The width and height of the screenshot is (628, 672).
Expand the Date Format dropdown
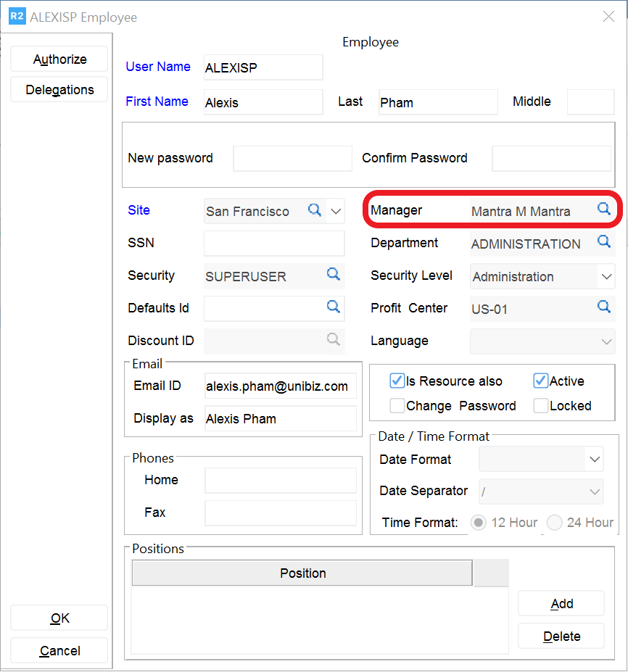coord(595,460)
